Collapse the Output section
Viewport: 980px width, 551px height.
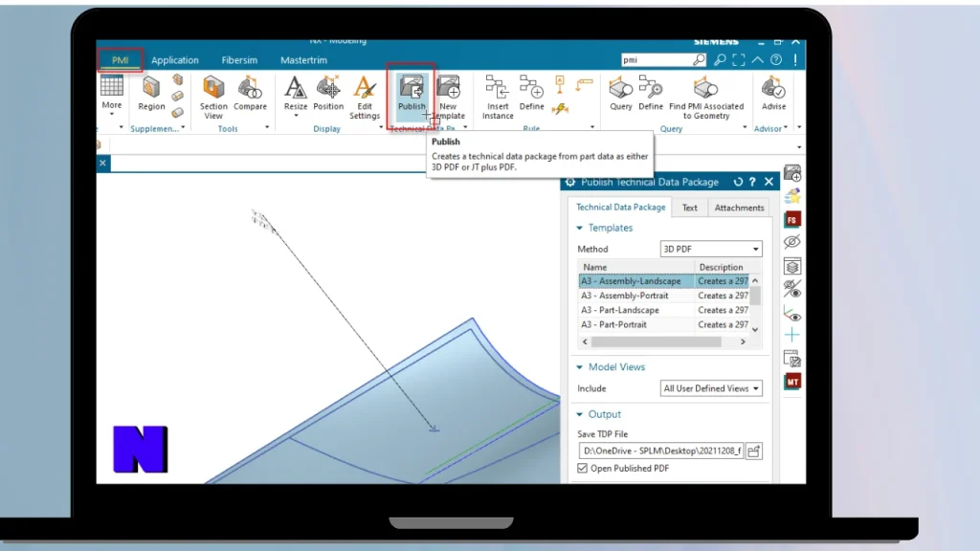click(x=579, y=415)
